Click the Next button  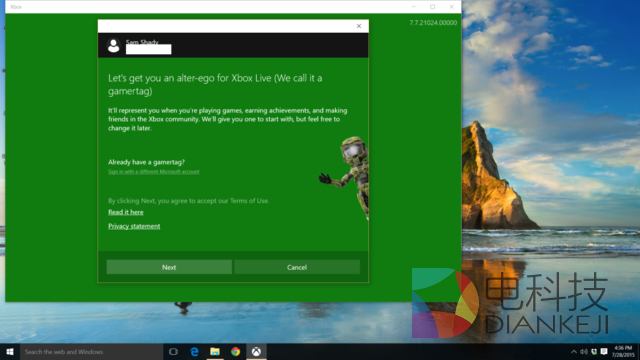pyautogui.click(x=169, y=267)
